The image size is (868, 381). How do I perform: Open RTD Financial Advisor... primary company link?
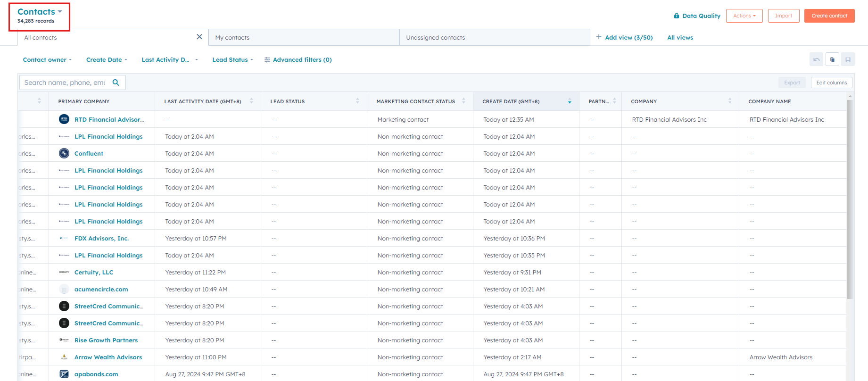click(109, 120)
